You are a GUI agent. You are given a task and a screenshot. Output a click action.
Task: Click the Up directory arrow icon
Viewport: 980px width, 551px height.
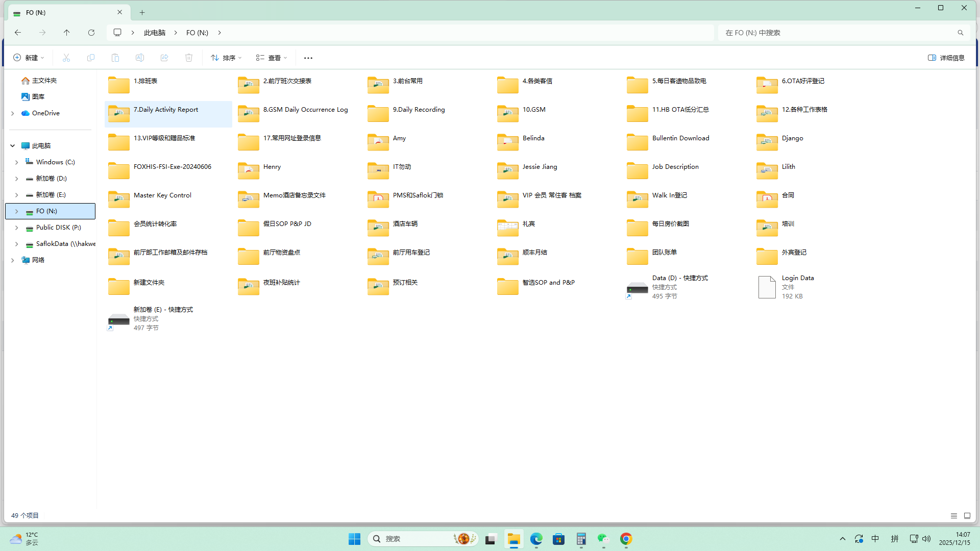point(66,33)
